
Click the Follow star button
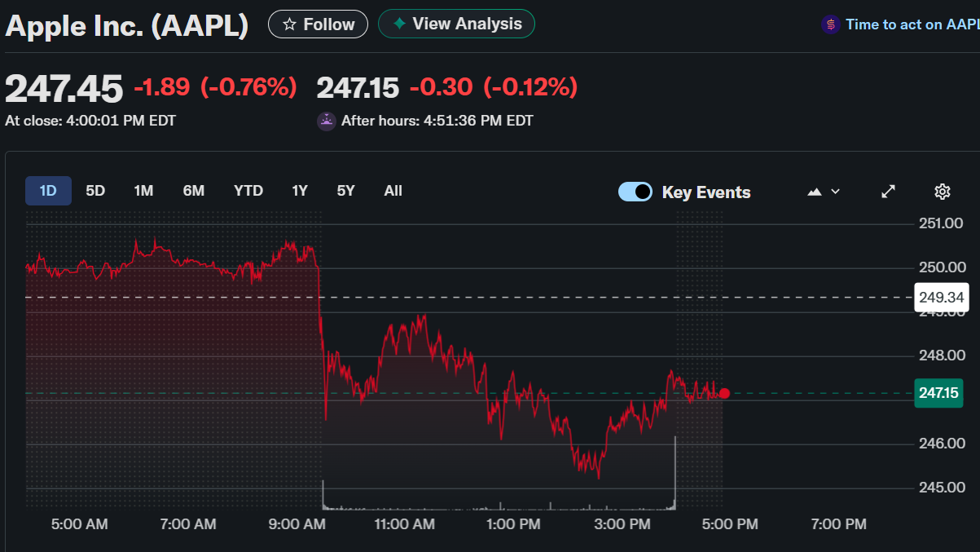[318, 24]
